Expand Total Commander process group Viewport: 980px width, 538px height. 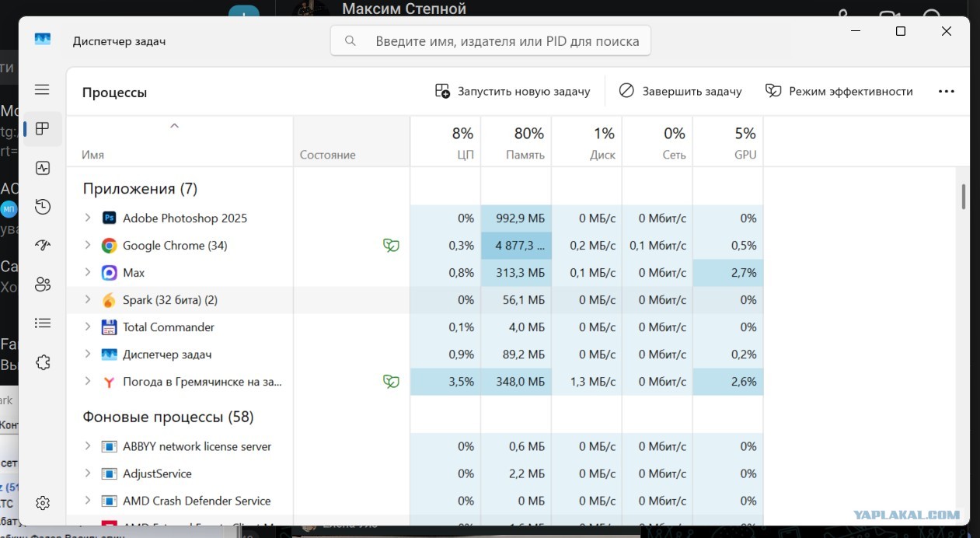[88, 327]
